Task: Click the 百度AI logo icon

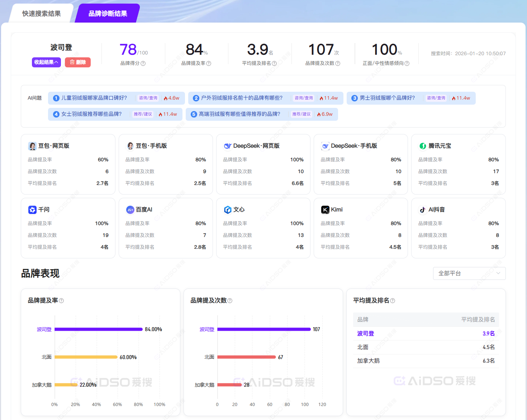Action: pyautogui.click(x=130, y=210)
